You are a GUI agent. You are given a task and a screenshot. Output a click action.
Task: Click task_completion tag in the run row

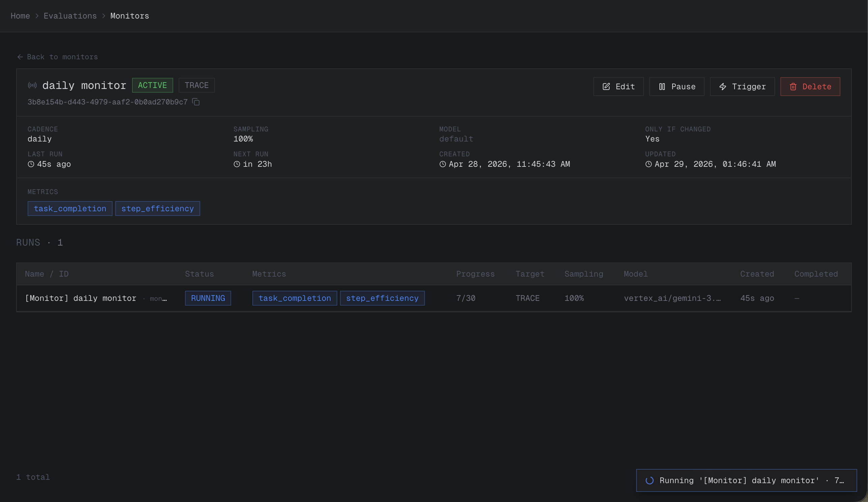point(295,298)
